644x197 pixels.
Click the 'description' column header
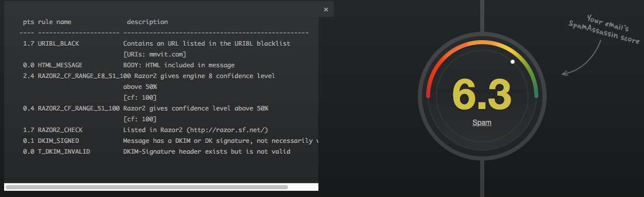147,22
